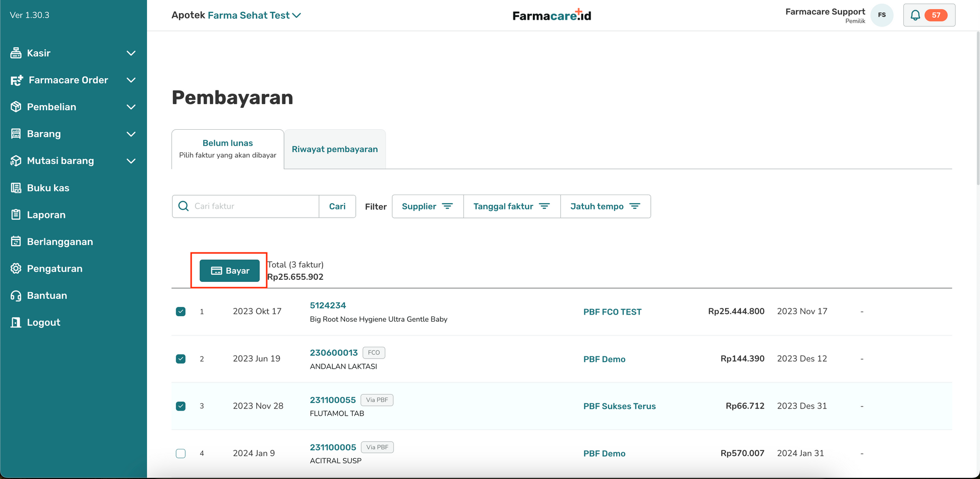
Task: Open invoice link 5124234
Action: click(328, 305)
